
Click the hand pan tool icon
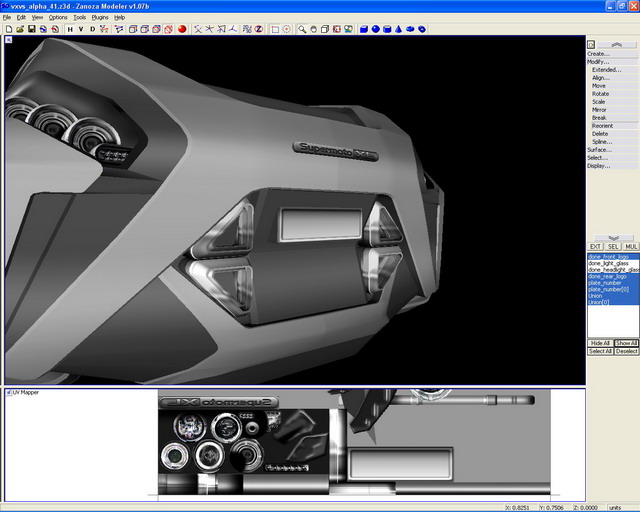point(311,29)
